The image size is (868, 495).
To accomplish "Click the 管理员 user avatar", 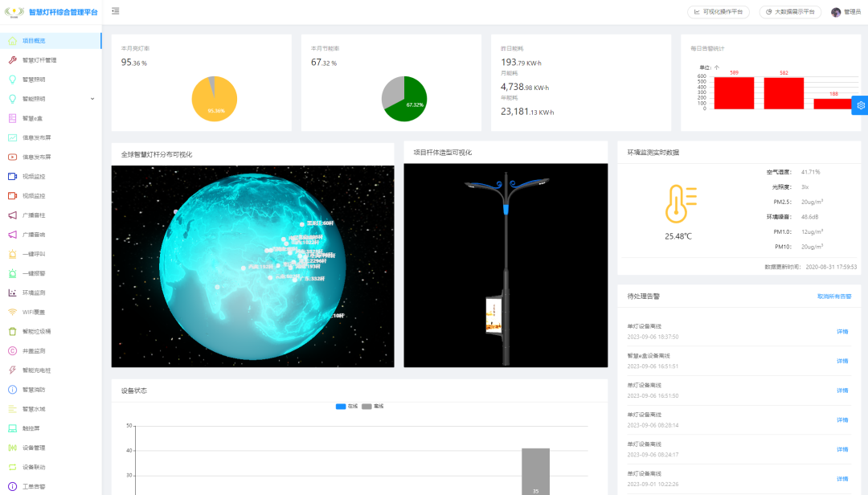I will 836,12.
